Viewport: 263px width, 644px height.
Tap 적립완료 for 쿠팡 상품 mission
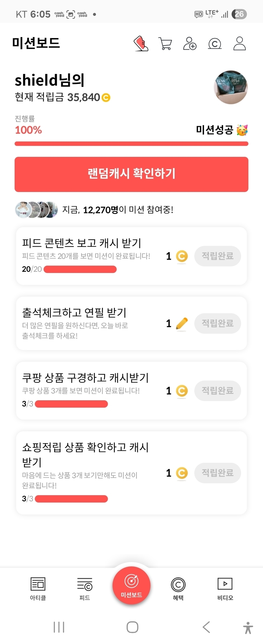218,391
